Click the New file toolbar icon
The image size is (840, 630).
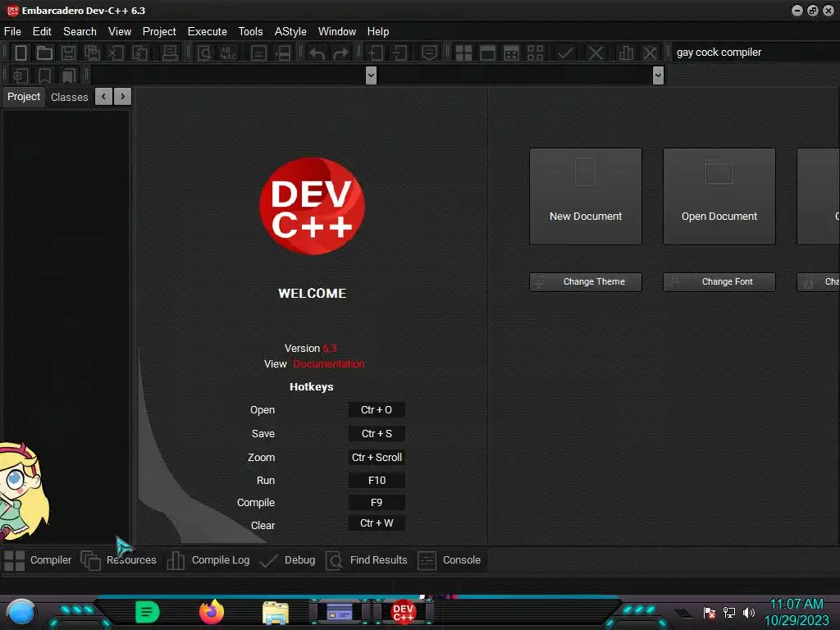[21, 53]
